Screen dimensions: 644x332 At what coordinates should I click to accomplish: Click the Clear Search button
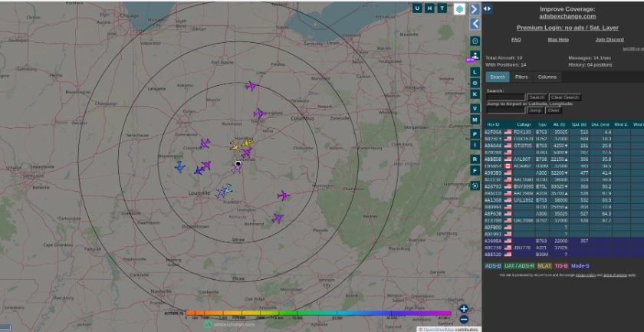click(x=565, y=97)
